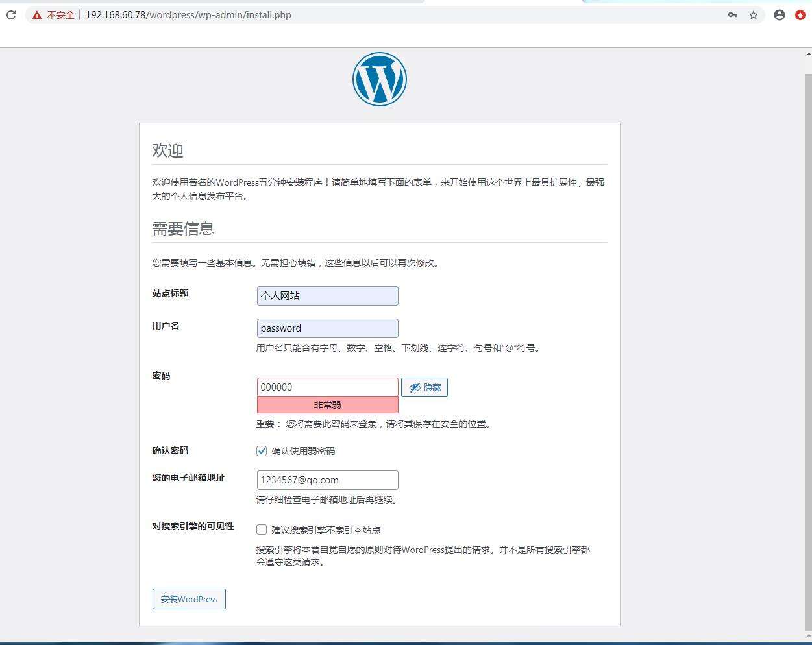
Task: Click the 需要信息 heading
Action: [184, 228]
